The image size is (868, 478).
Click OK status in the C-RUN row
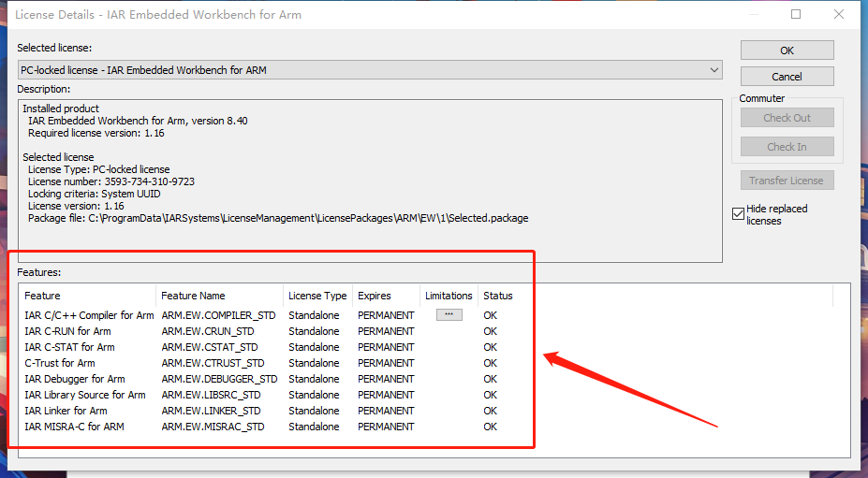point(490,331)
